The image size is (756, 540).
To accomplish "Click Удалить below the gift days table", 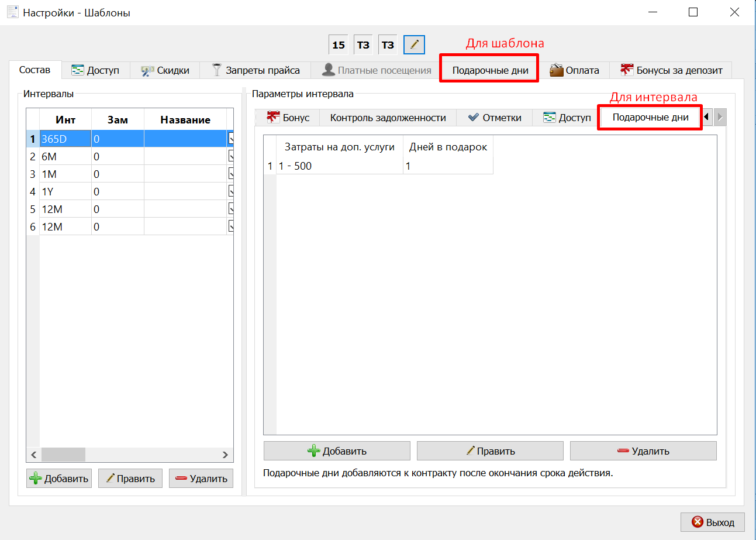I will pos(643,450).
